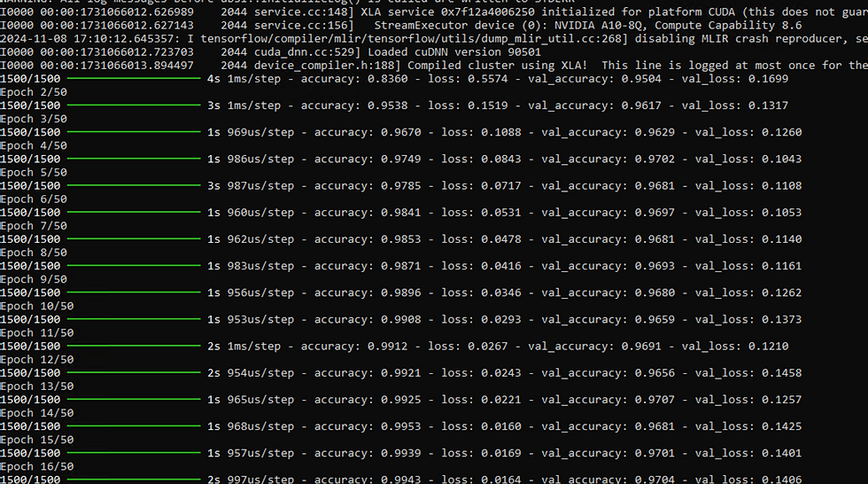
Task: Click the accuracy value 0.9749
Action: (x=400, y=159)
